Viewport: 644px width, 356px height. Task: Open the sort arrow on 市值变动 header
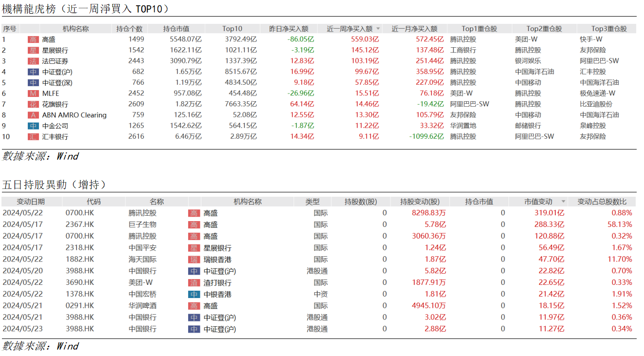[564, 202]
